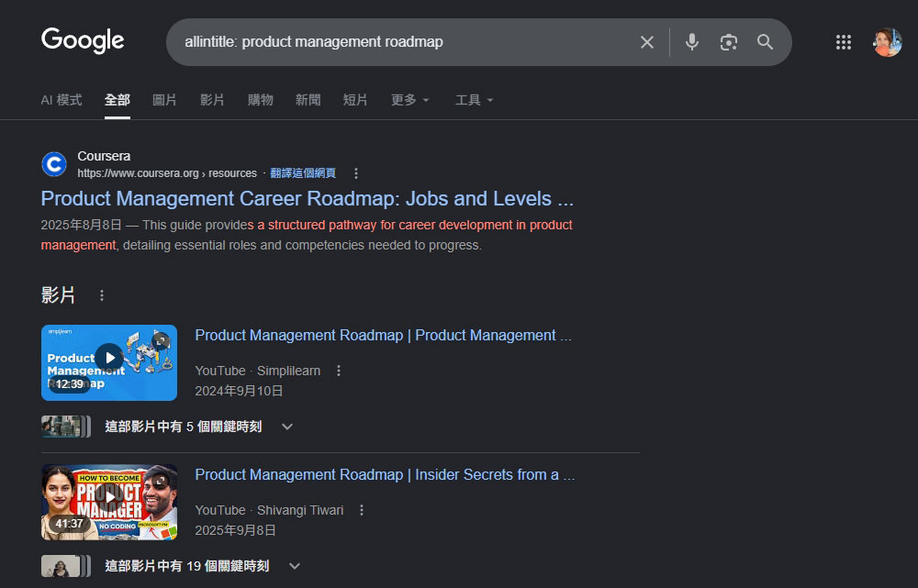Image resolution: width=918 pixels, height=588 pixels.
Task: Click 翻譯這個網頁 link
Action: tap(303, 173)
